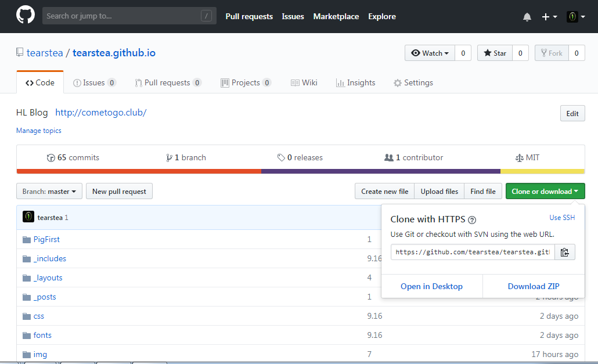This screenshot has height=364, width=598.
Task: View the 65 commits
Action: (73, 157)
